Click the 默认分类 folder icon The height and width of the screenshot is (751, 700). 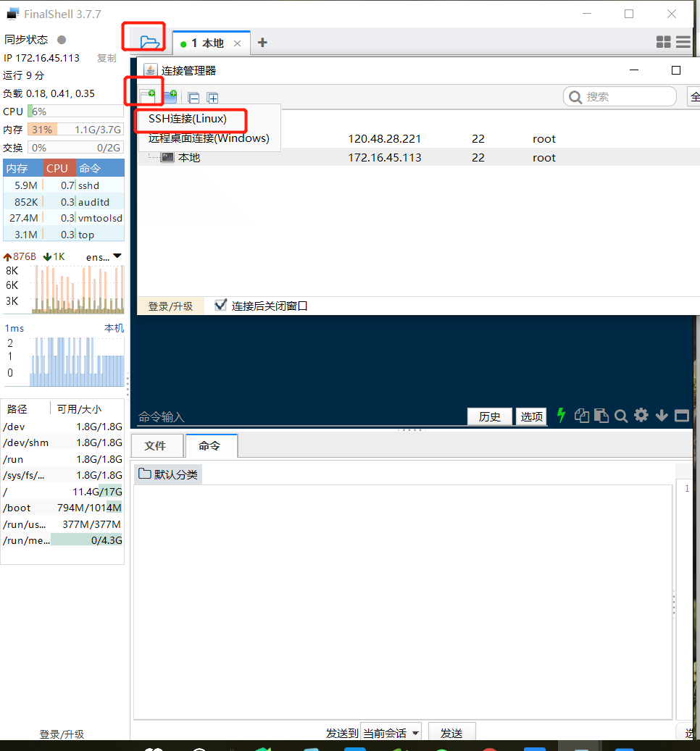point(145,474)
